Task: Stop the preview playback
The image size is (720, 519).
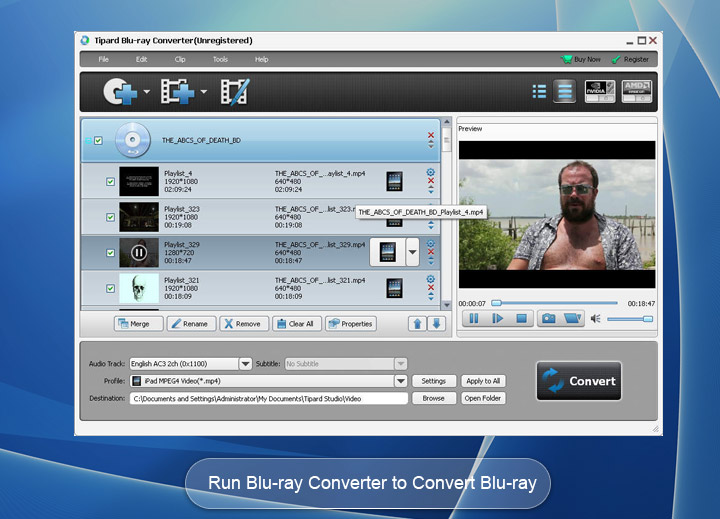Action: click(x=521, y=318)
